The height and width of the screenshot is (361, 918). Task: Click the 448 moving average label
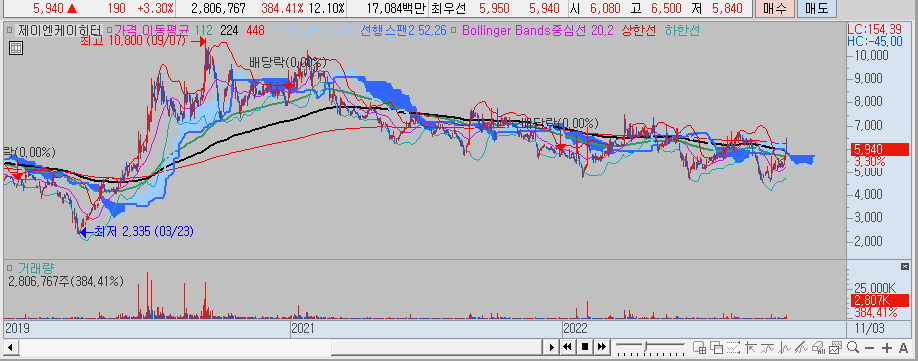click(x=256, y=30)
